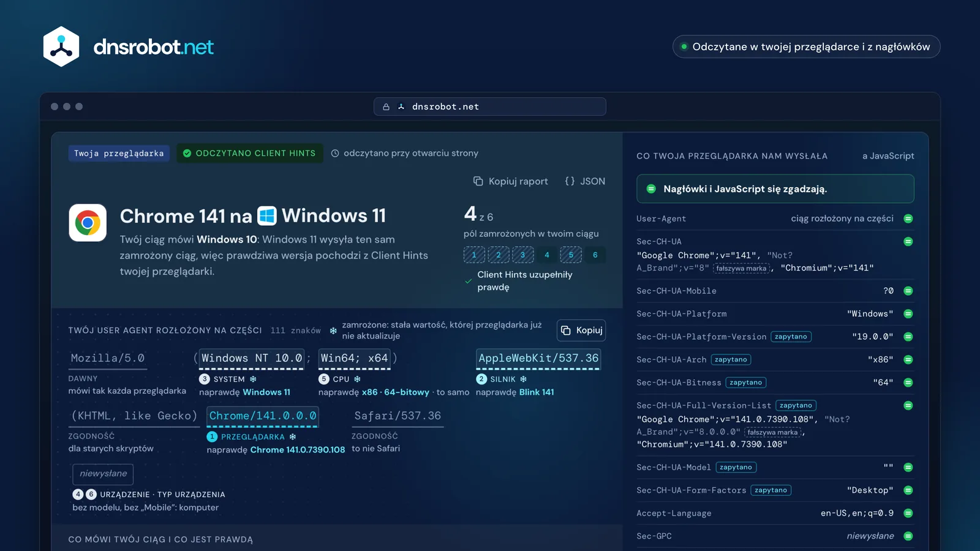980x551 pixels.
Task: Select field box number 6
Action: coord(595,255)
